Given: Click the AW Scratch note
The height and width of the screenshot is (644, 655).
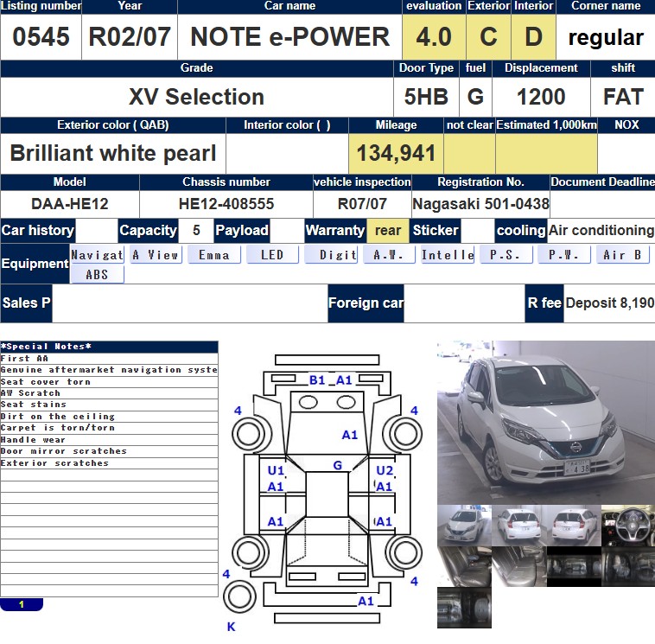Looking at the screenshot, I should coord(109,392).
